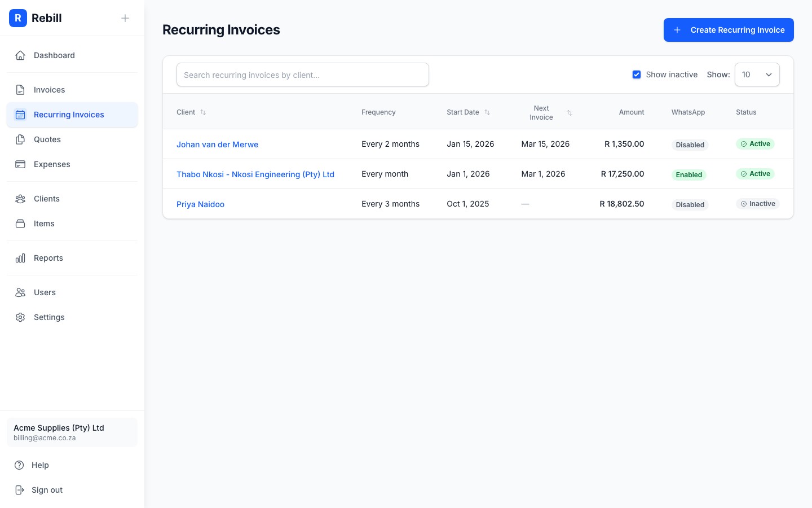The width and height of the screenshot is (812, 508).
Task: Click the Expenses card icon
Action: (20, 164)
